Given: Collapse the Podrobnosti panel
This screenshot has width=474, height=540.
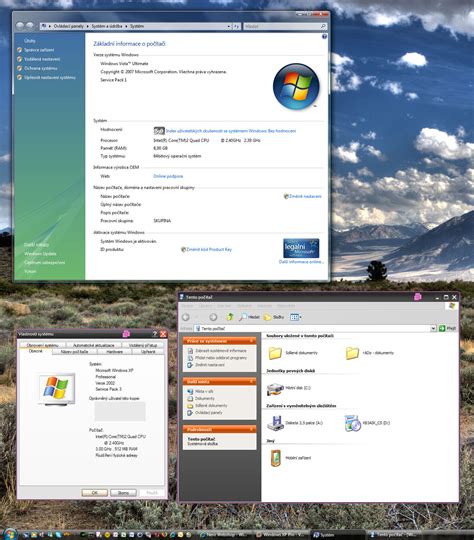Looking at the screenshot, I should (251, 429).
